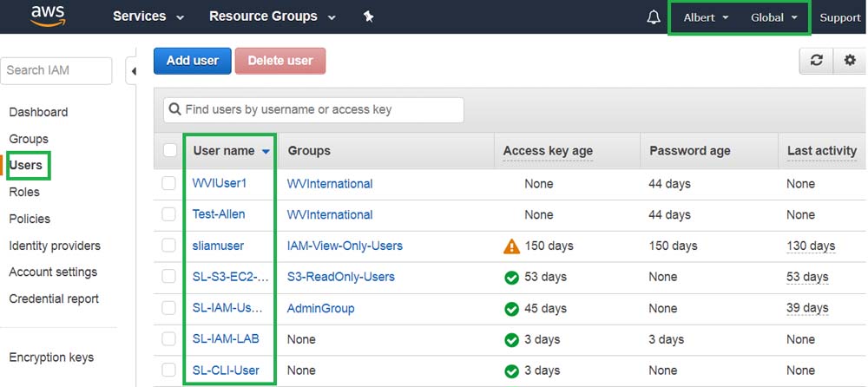Click the pin shortcut icon in header

[x=368, y=17]
